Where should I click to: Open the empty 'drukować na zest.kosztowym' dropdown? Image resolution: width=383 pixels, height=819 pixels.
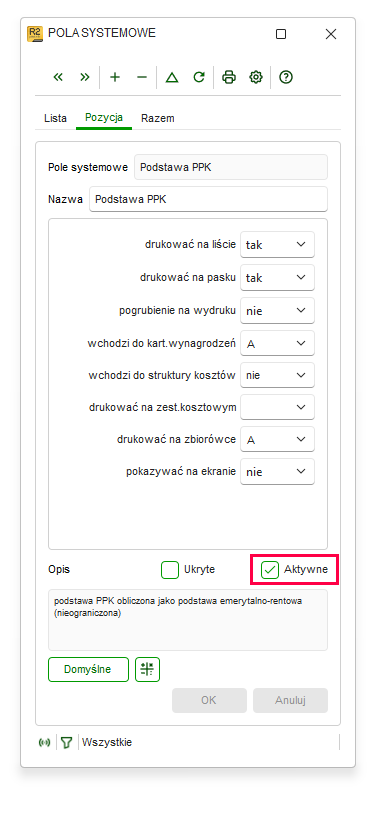277,407
